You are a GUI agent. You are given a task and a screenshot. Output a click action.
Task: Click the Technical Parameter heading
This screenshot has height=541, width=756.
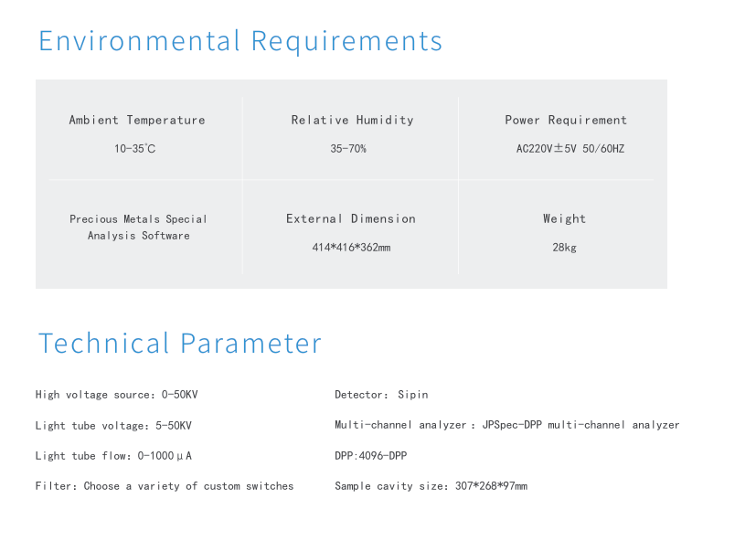click(179, 343)
